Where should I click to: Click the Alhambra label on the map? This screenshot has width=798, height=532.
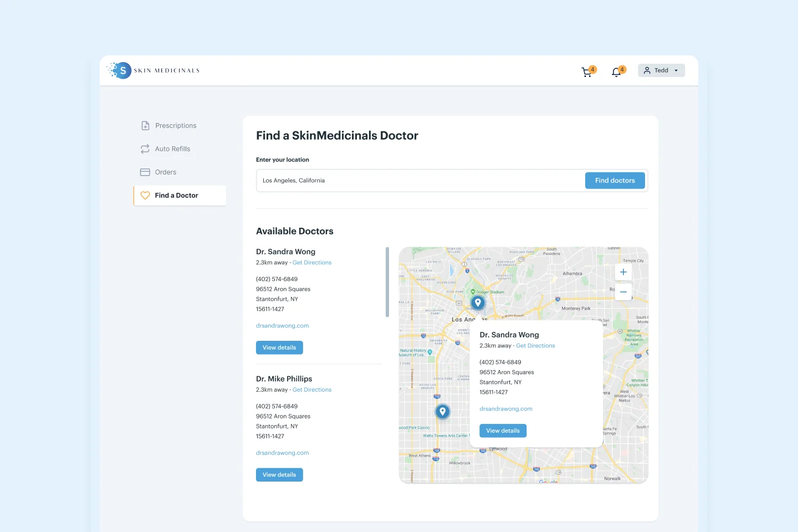572,274
